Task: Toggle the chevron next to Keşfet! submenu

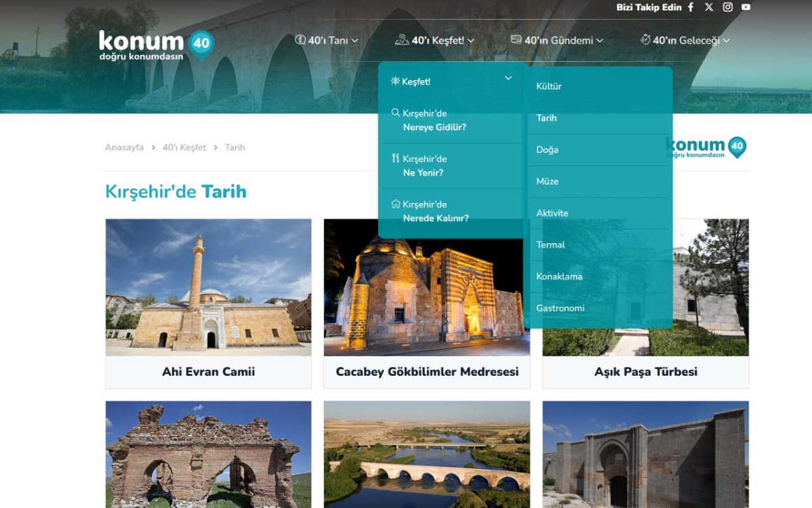Action: [508, 79]
